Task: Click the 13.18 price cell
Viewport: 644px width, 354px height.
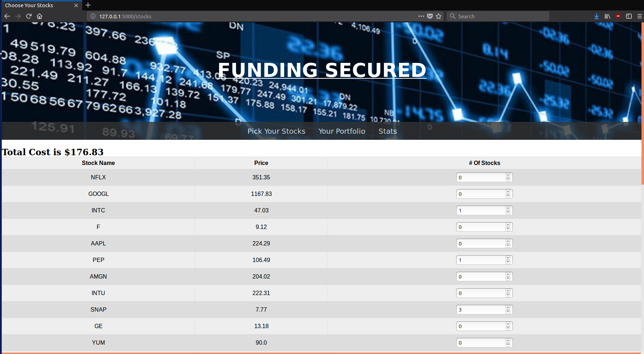Action: 261,326
